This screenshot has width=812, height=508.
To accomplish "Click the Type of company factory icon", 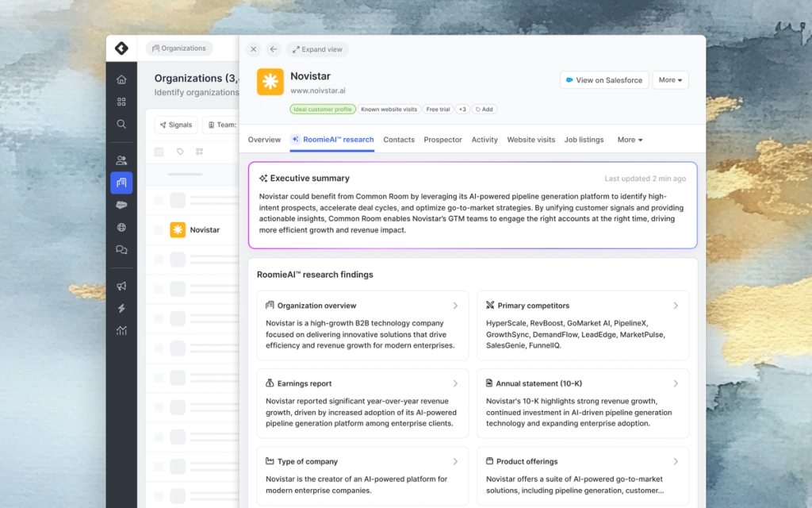I will point(270,461).
